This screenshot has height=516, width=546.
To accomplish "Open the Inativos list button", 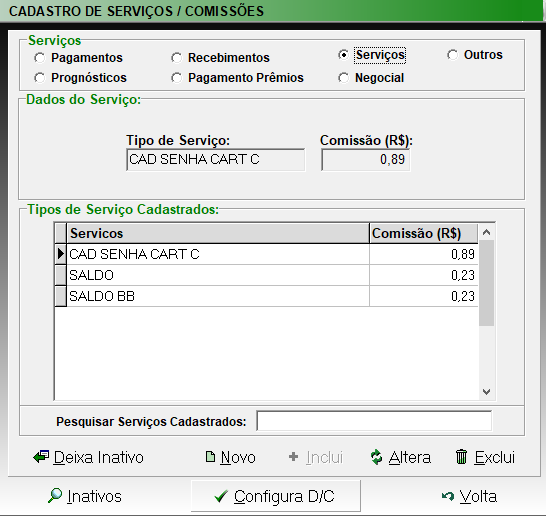I will [x=85, y=496].
